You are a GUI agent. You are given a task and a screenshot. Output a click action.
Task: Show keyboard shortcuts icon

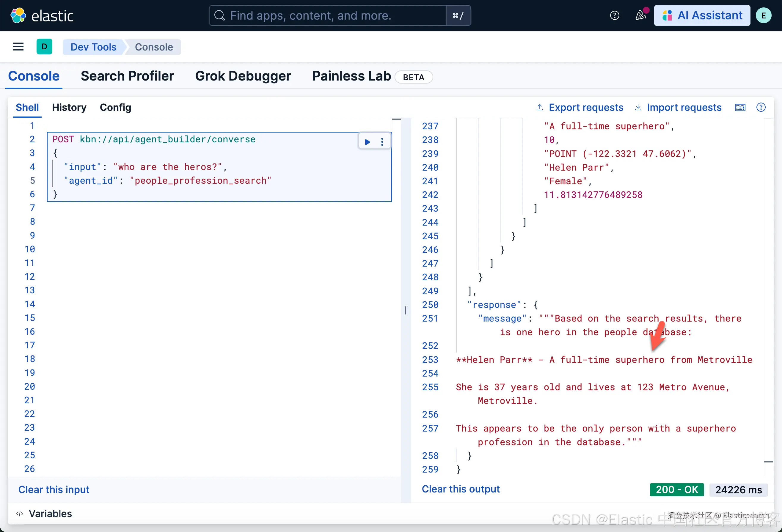[x=740, y=108]
